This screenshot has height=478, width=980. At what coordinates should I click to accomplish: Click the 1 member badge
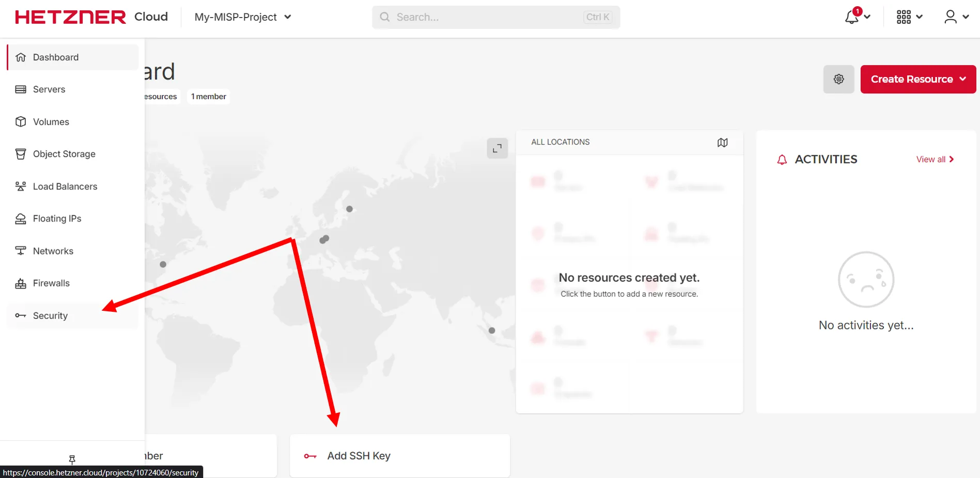(209, 97)
